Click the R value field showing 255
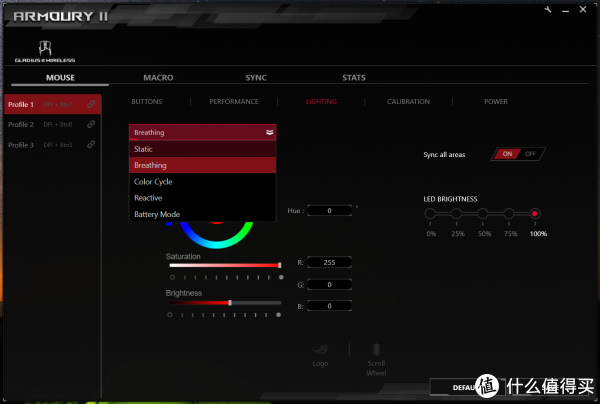 [x=329, y=262]
